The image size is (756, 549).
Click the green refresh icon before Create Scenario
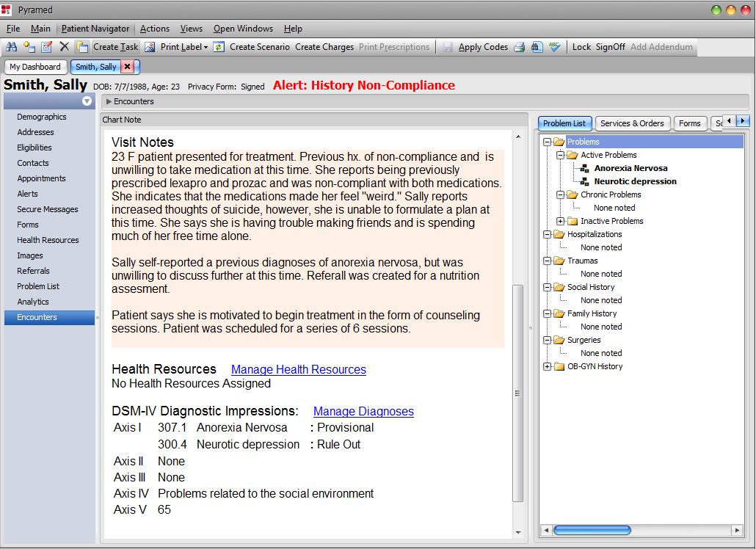pyautogui.click(x=219, y=47)
